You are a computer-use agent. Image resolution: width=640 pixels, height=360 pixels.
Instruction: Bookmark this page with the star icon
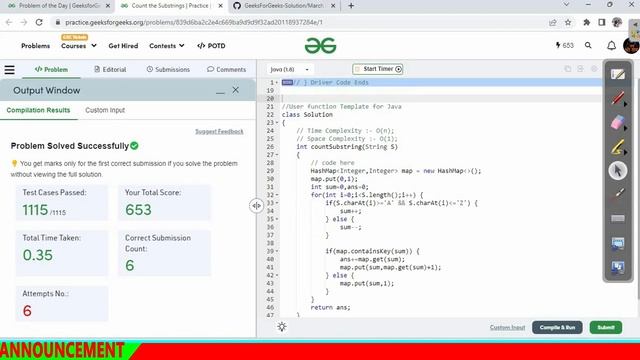pyautogui.click(x=568, y=22)
